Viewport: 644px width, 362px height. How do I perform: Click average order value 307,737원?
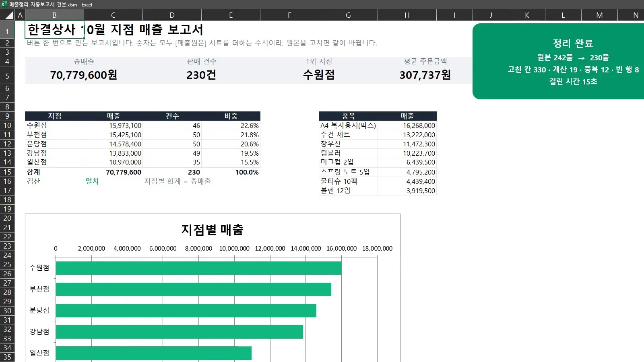point(425,75)
